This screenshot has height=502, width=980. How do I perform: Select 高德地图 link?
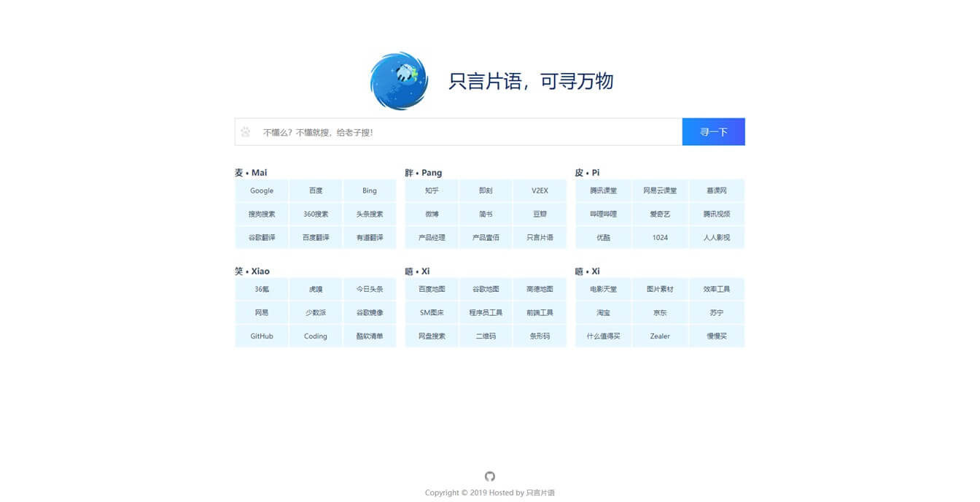(x=540, y=289)
